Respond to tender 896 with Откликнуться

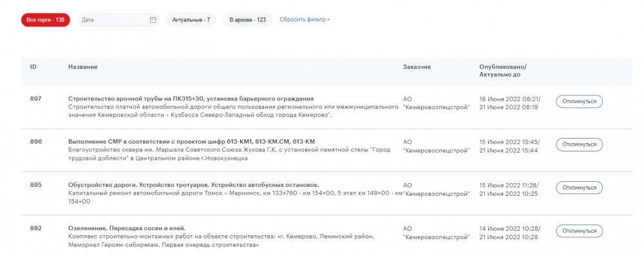(579, 144)
